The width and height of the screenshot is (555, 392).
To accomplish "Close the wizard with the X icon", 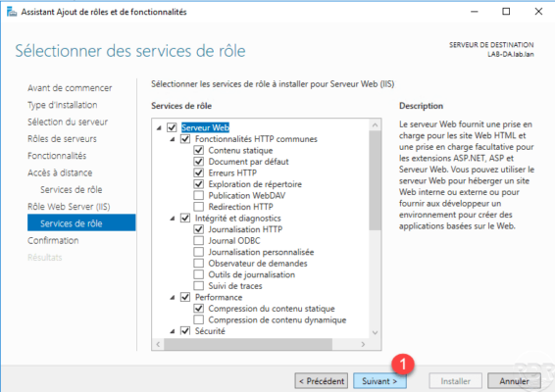I will pos(538,12).
